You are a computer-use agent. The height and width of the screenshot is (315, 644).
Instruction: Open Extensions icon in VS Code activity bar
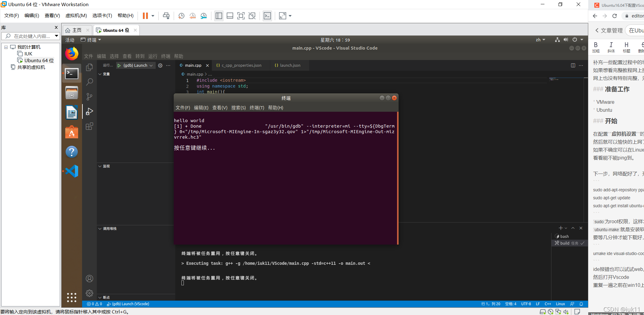[x=89, y=126]
